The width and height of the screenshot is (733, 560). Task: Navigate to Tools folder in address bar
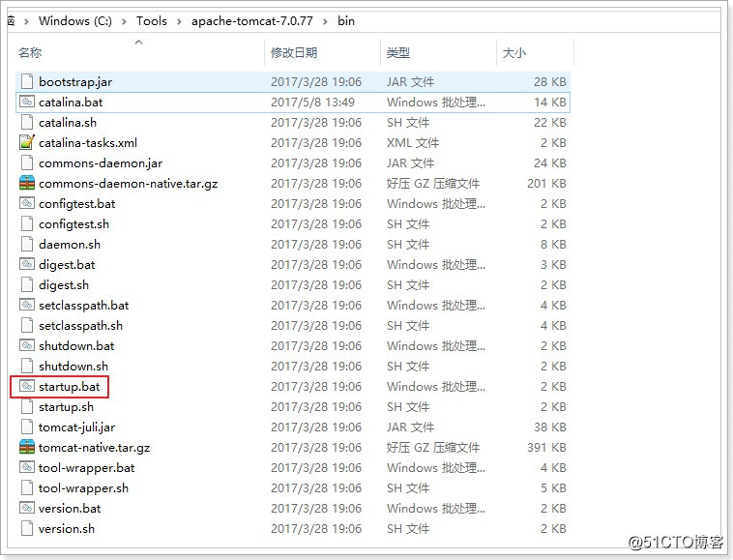pyautogui.click(x=152, y=21)
